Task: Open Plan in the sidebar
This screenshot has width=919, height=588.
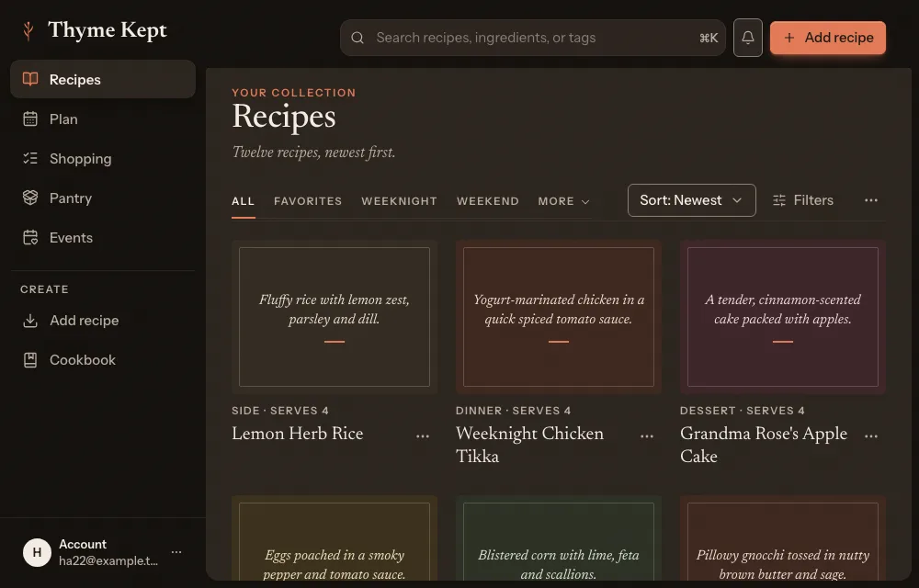Action: pyautogui.click(x=103, y=119)
